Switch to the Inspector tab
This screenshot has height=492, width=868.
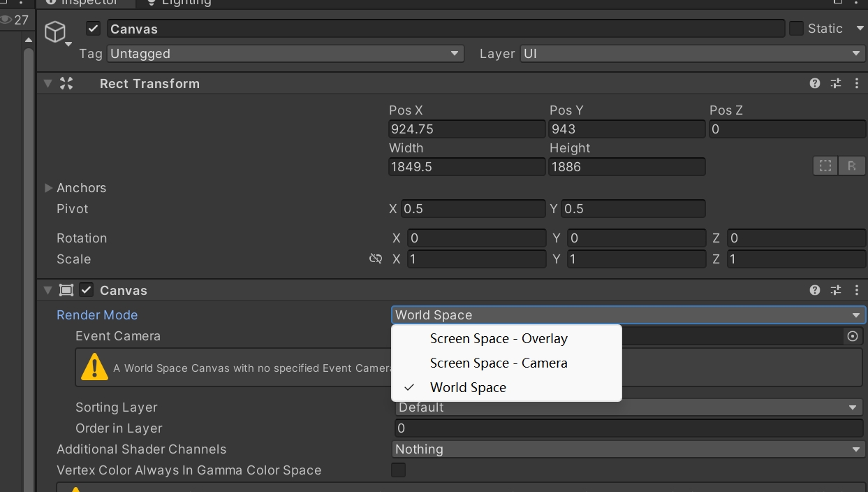click(x=84, y=3)
